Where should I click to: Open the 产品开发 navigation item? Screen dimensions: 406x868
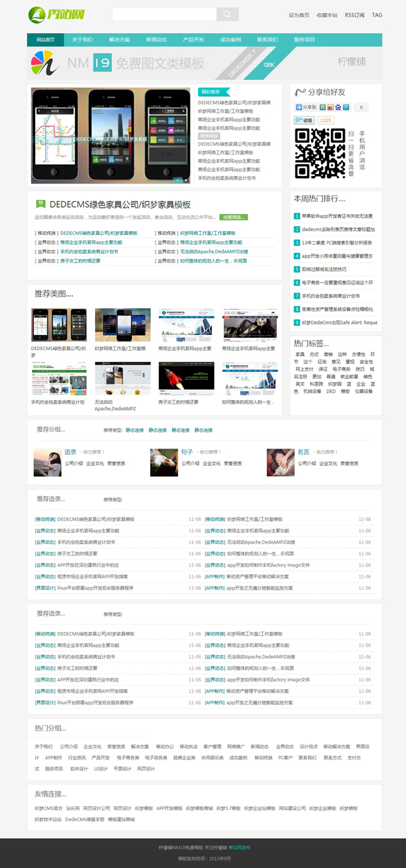tap(193, 40)
